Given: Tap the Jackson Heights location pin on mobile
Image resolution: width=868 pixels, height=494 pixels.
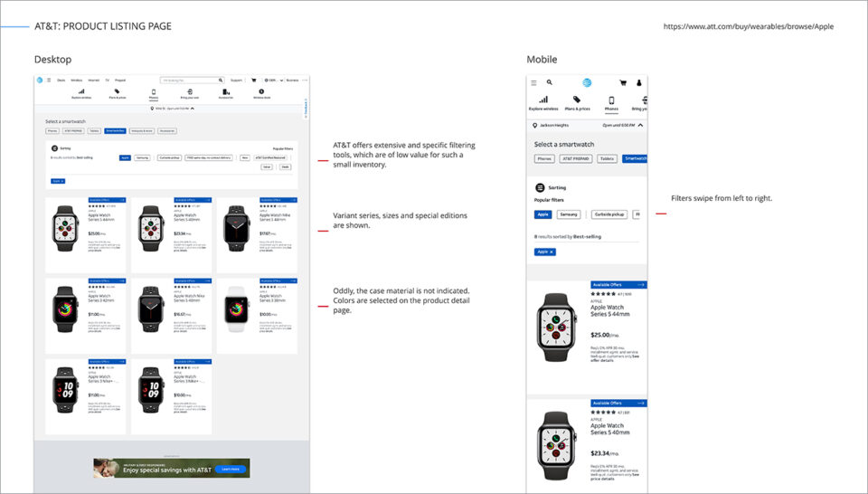Looking at the screenshot, I should pos(534,125).
